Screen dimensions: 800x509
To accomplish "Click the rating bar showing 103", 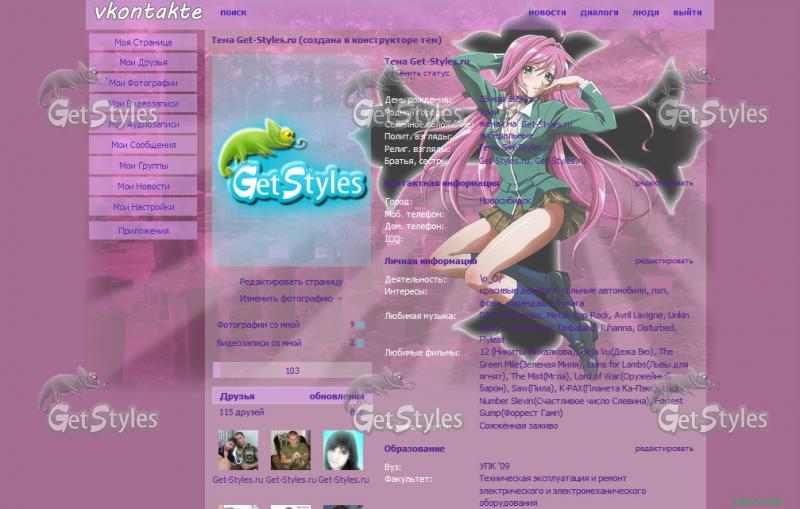I will pyautogui.click(x=291, y=370).
